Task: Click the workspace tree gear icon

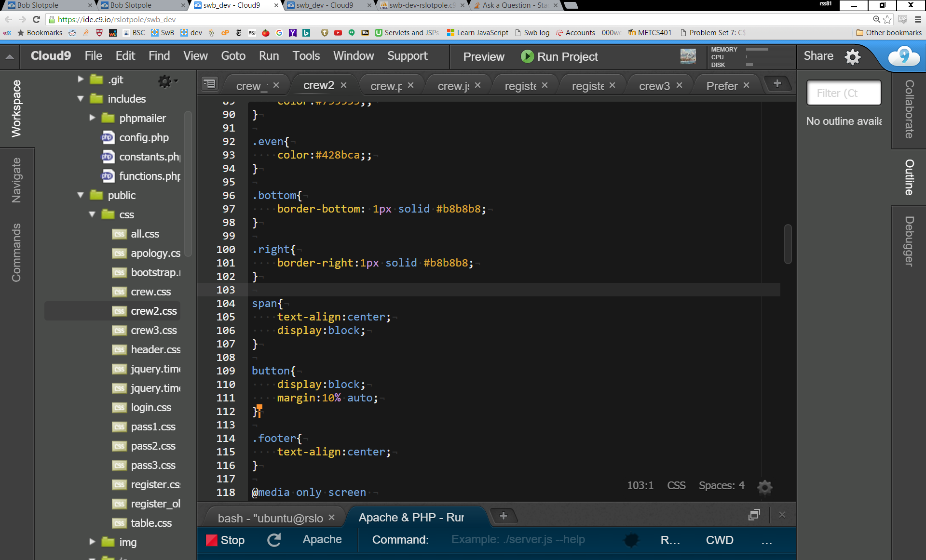Action: click(x=165, y=81)
